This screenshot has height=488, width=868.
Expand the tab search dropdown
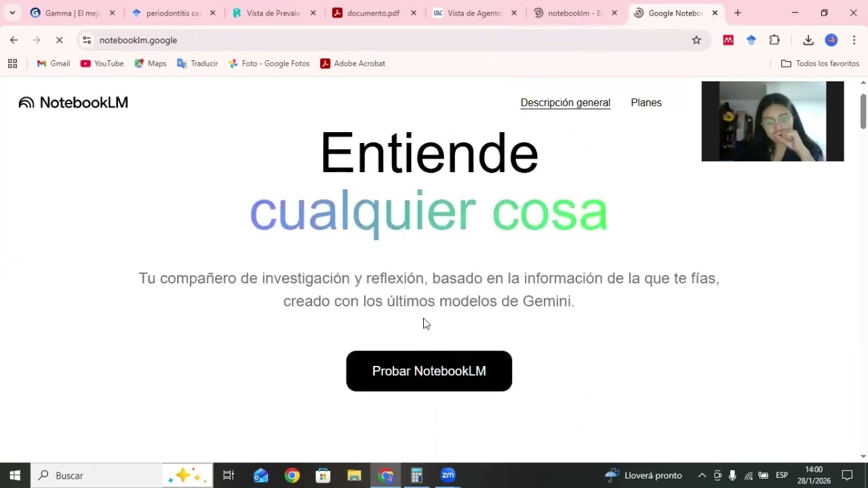(x=12, y=13)
